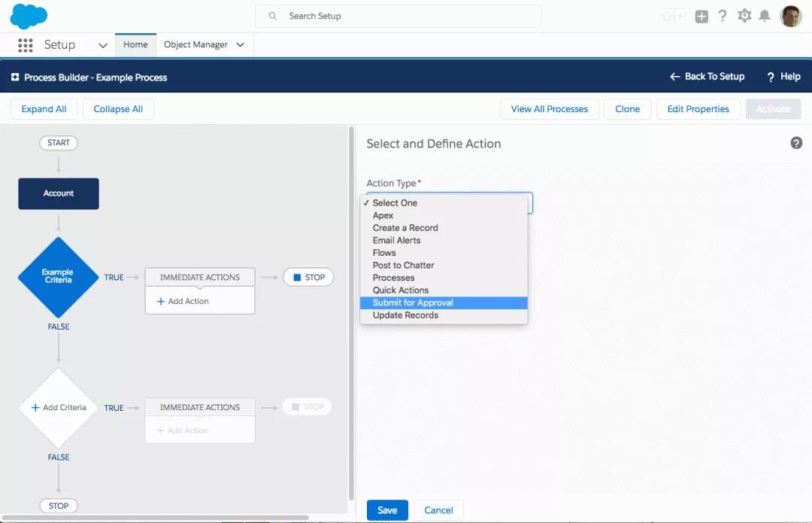Select Email Alerts action type
Image resolution: width=812 pixels, height=523 pixels.
(x=396, y=240)
